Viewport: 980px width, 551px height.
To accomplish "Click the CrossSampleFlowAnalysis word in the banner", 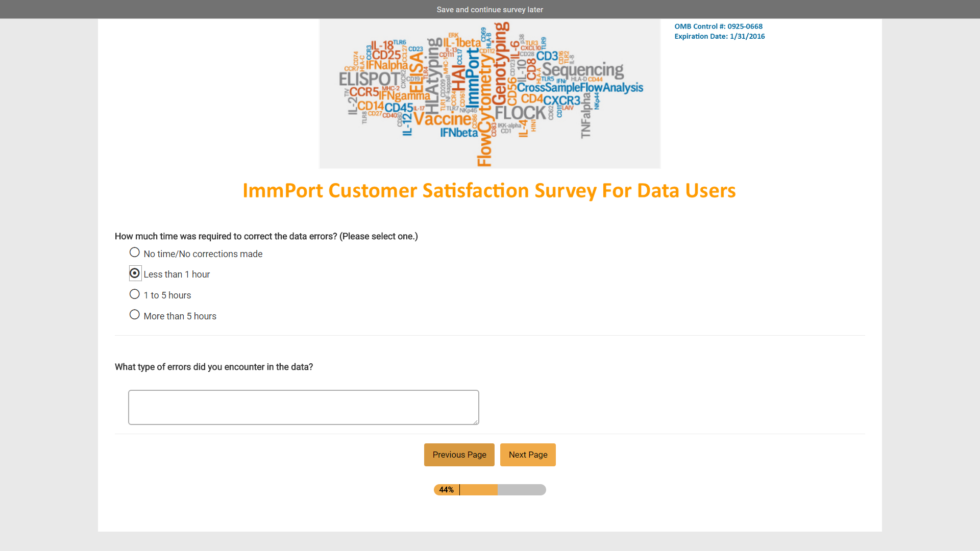I will 580,88.
